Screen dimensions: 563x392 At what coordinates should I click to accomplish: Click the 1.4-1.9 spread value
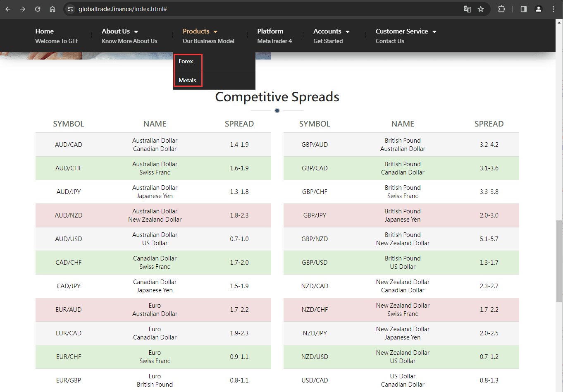(x=239, y=145)
